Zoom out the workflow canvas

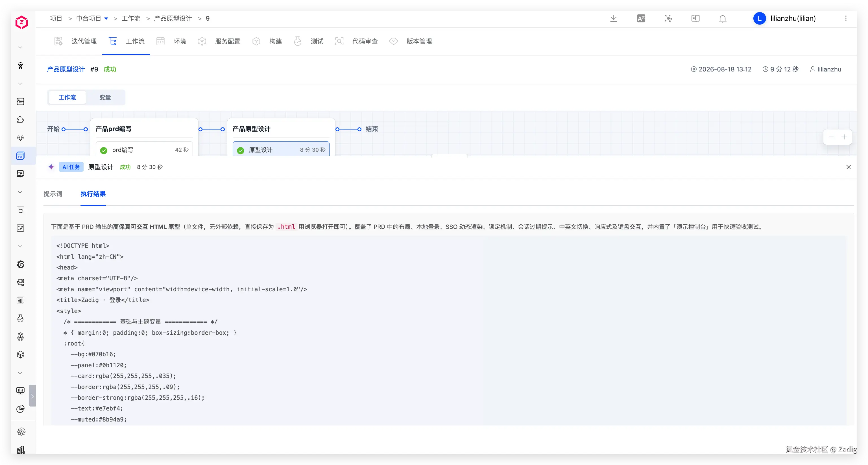click(x=831, y=137)
